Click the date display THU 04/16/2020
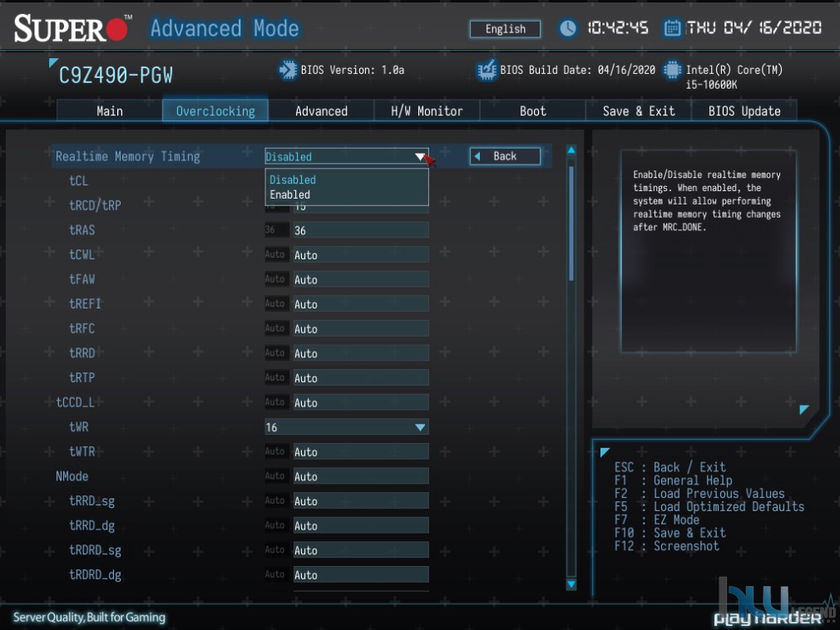Viewport: 840px width, 630px height. pyautogui.click(x=754, y=27)
